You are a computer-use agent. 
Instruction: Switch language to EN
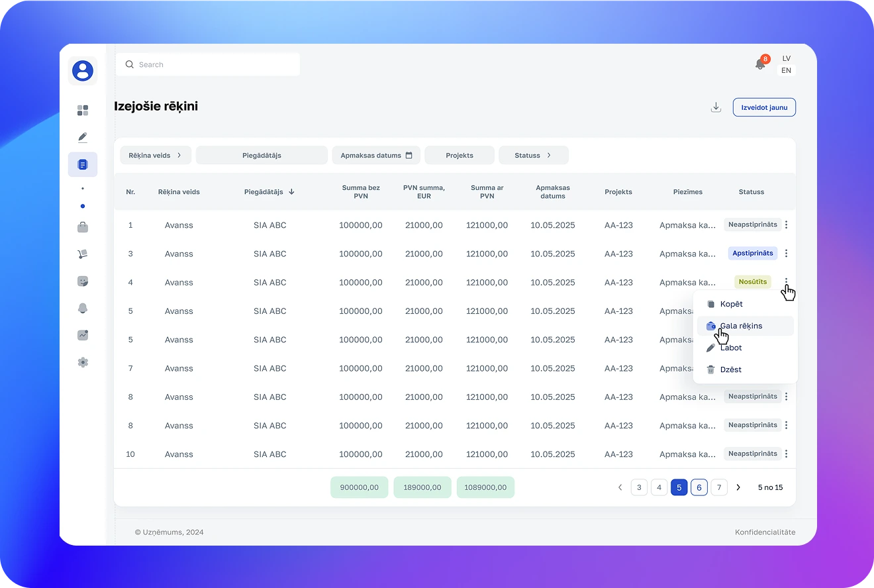coord(786,71)
